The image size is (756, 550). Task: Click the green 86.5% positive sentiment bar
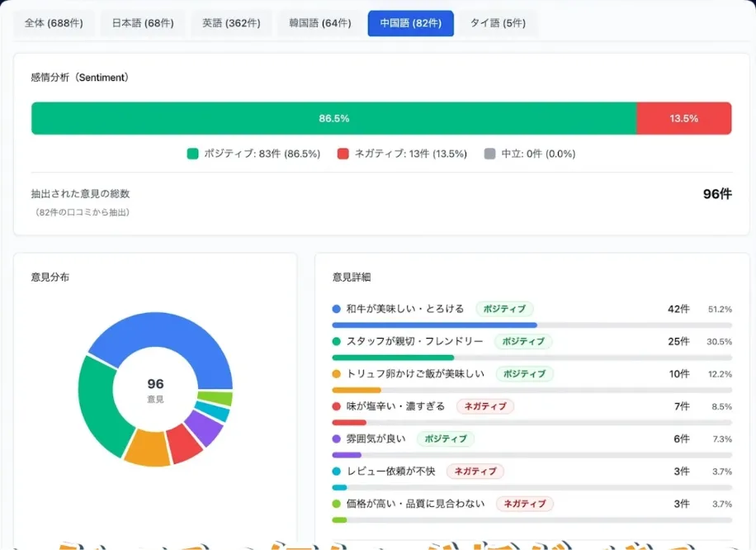[333, 118]
